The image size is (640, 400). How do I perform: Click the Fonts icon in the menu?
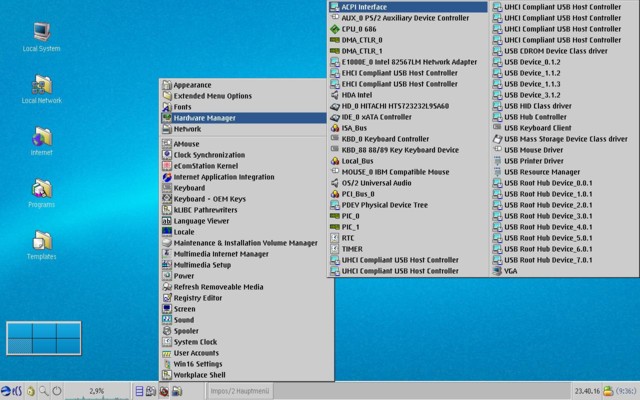pos(167,107)
